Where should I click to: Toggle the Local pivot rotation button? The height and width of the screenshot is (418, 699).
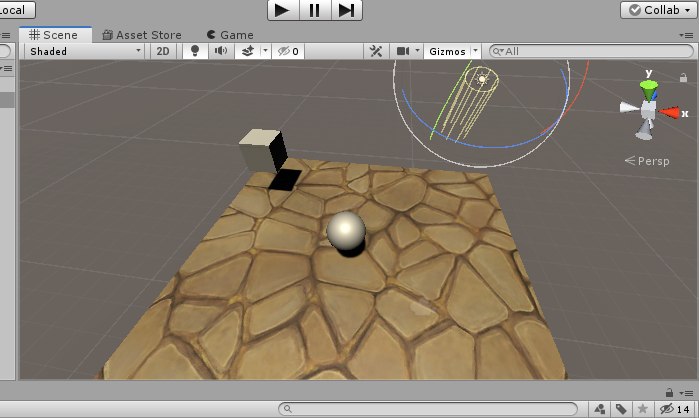pos(16,10)
